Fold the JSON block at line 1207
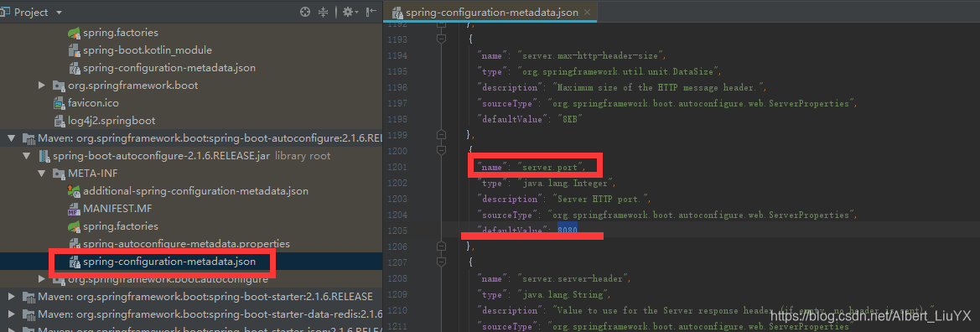This screenshot has width=980, height=332. pos(441,262)
